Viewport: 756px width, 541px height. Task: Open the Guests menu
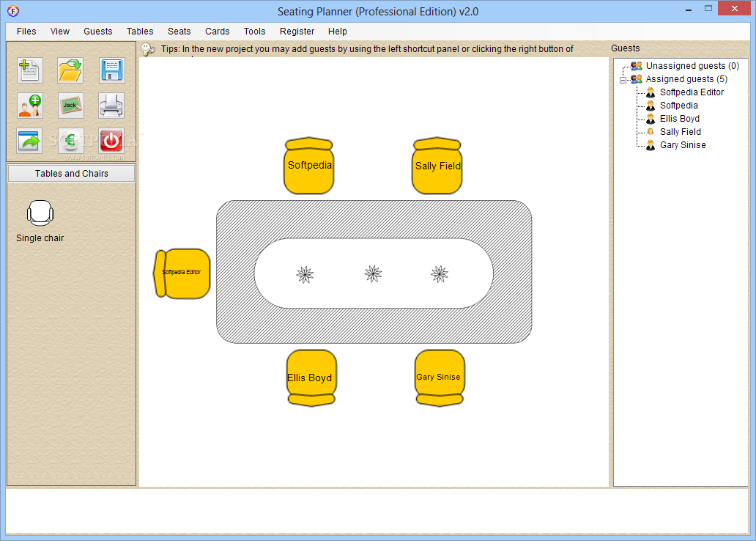click(x=98, y=32)
